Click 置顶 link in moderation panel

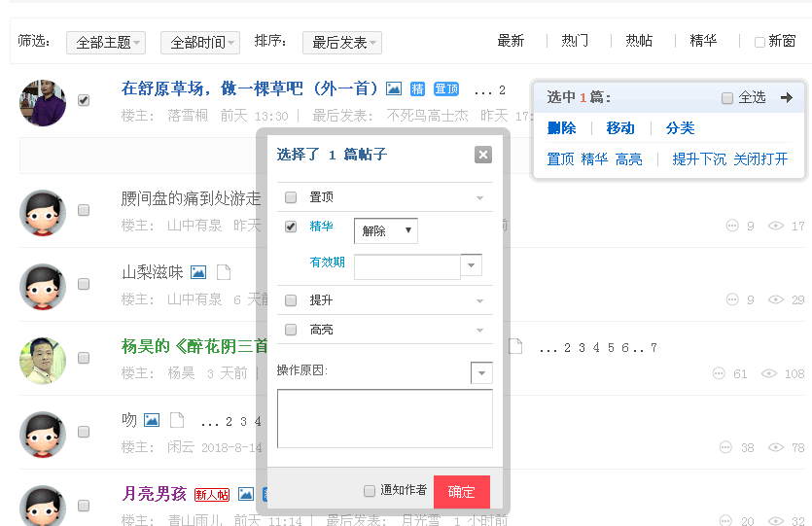pyautogui.click(x=561, y=158)
